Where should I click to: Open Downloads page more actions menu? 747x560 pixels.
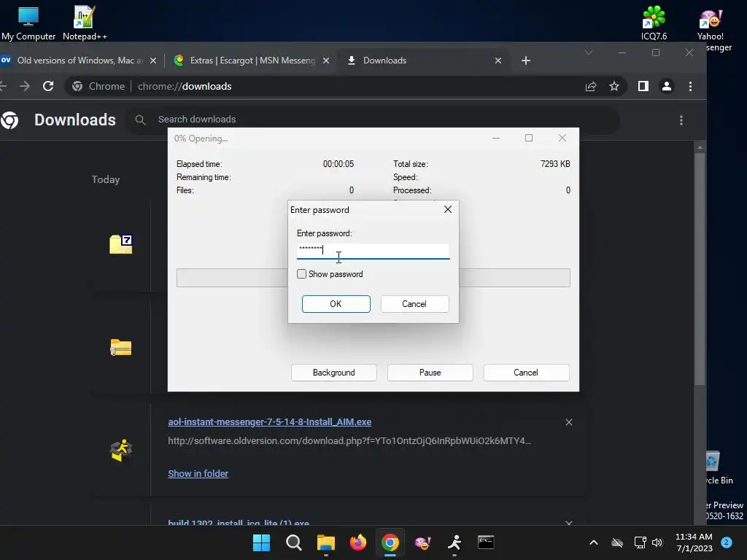click(x=681, y=120)
